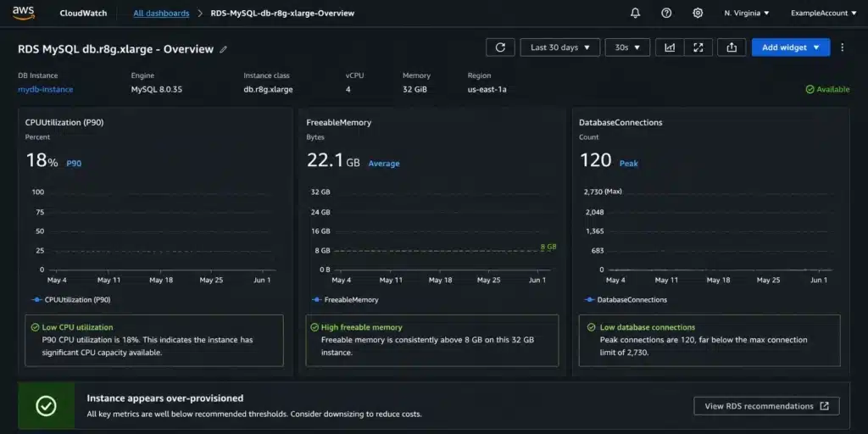Click the Low database connections alert heading
The width and height of the screenshot is (868, 434).
point(648,327)
